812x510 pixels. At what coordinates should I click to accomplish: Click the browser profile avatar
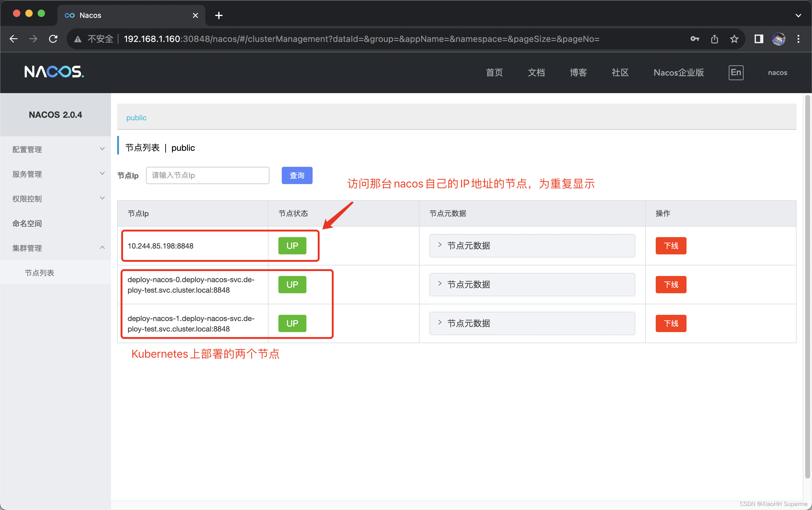(778, 39)
